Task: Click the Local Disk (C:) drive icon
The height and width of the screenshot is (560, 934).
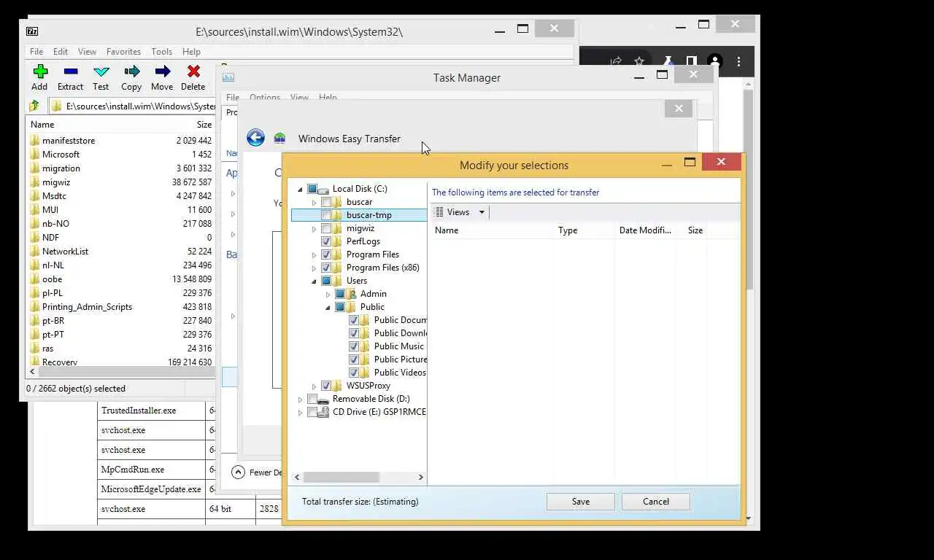Action: point(323,189)
